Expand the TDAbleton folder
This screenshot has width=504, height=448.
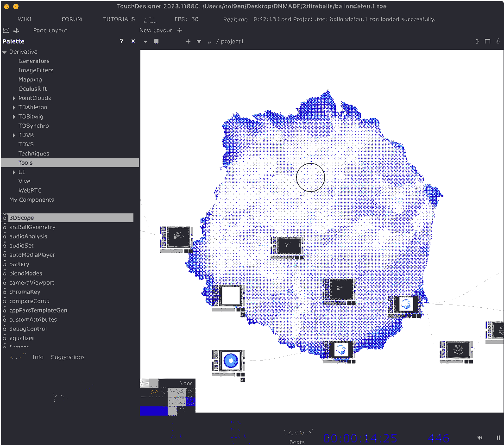tap(14, 107)
